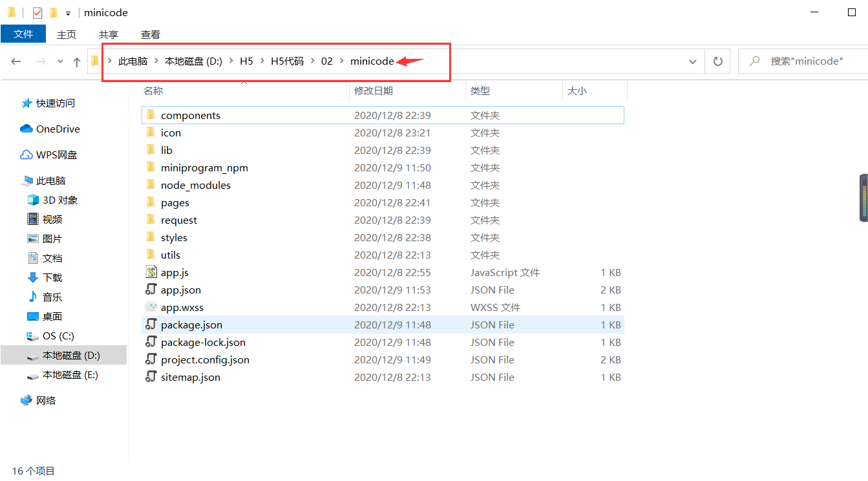
Task: Sort by 类型 column header
Action: pos(480,91)
